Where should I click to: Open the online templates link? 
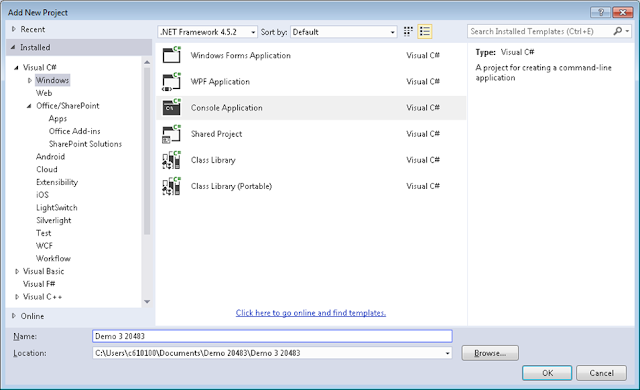click(311, 313)
